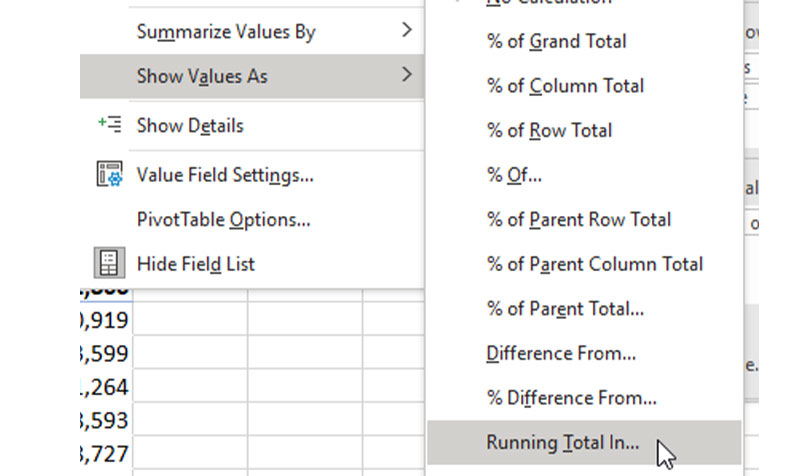Image resolution: width=806 pixels, height=476 pixels.
Task: Choose % of Parent Row Total
Action: tap(585, 219)
